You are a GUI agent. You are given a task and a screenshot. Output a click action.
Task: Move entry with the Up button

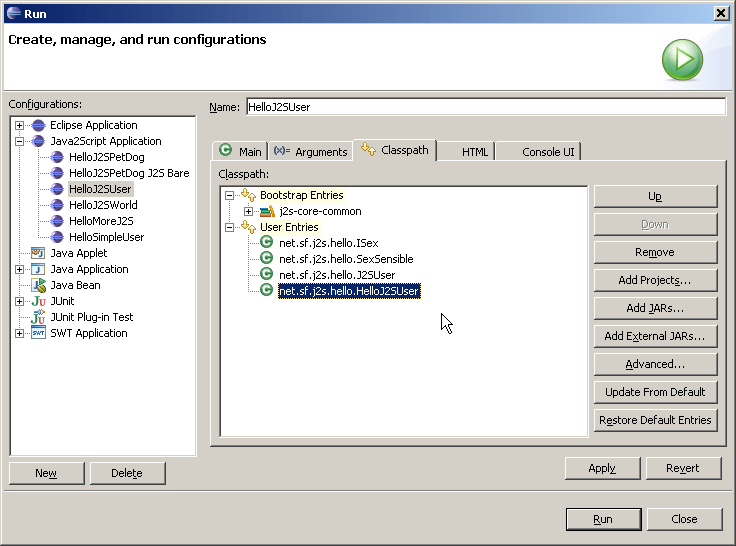[x=655, y=196]
